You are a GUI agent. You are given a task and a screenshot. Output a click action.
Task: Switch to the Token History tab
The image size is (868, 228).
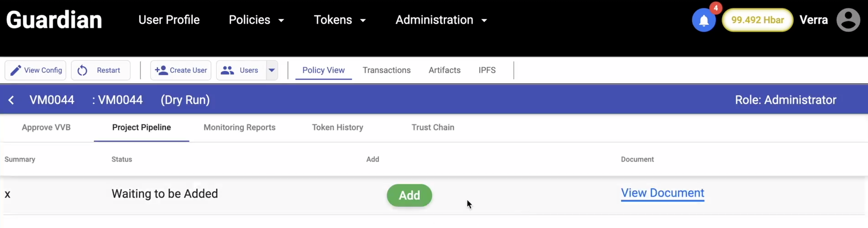[337, 127]
